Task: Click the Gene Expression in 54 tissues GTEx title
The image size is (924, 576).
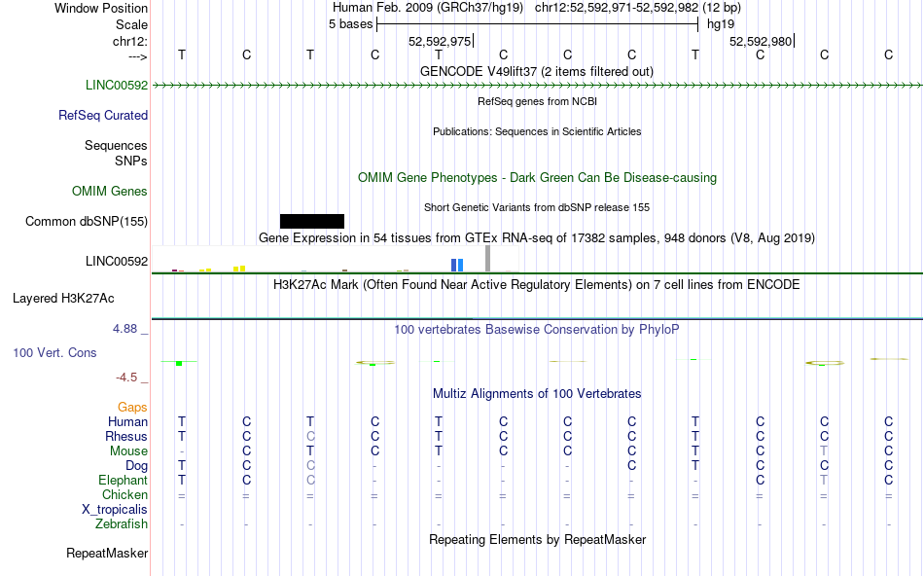Action: pos(537,237)
